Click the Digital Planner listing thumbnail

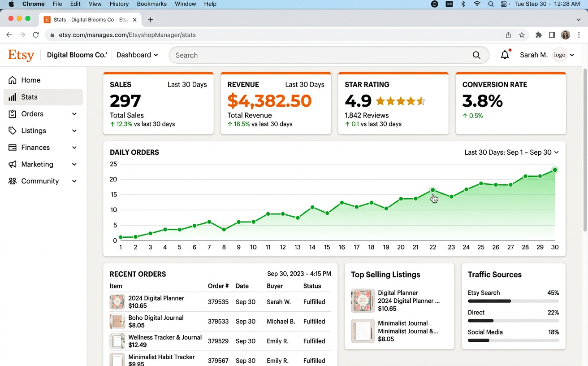click(363, 301)
